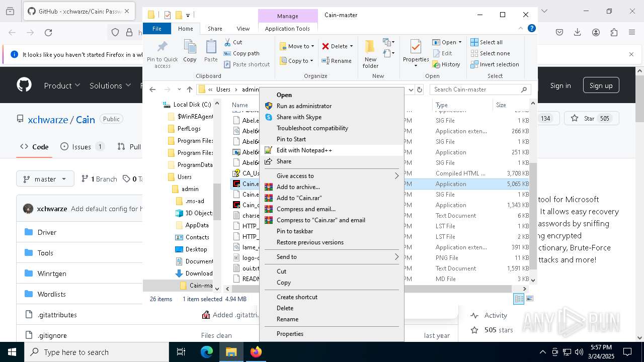Click the Search Cain-master field
The width and height of the screenshot is (644, 362).
click(x=480, y=89)
